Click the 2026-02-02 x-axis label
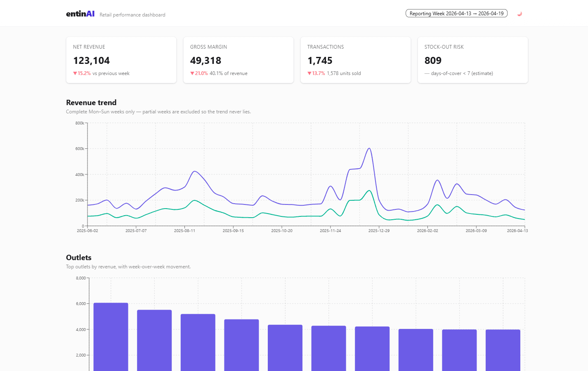 click(427, 231)
